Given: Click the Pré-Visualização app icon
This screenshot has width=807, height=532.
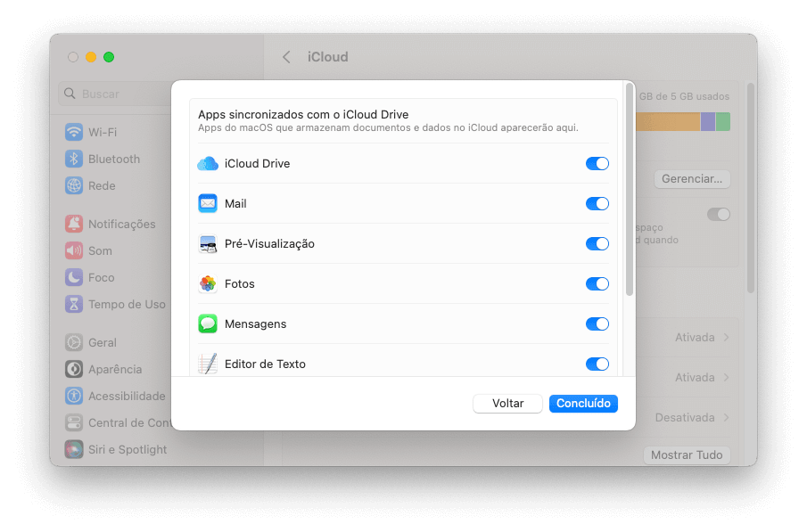Looking at the screenshot, I should pos(208,244).
